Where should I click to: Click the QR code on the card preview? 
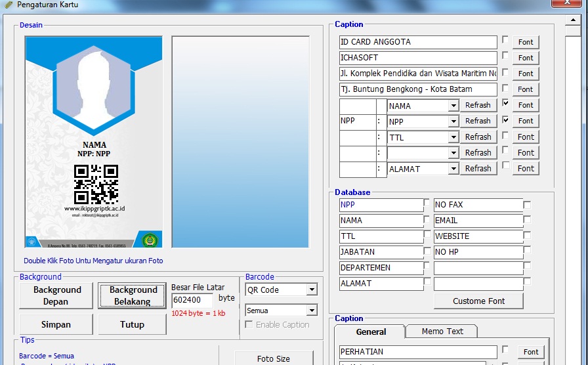tap(96, 184)
